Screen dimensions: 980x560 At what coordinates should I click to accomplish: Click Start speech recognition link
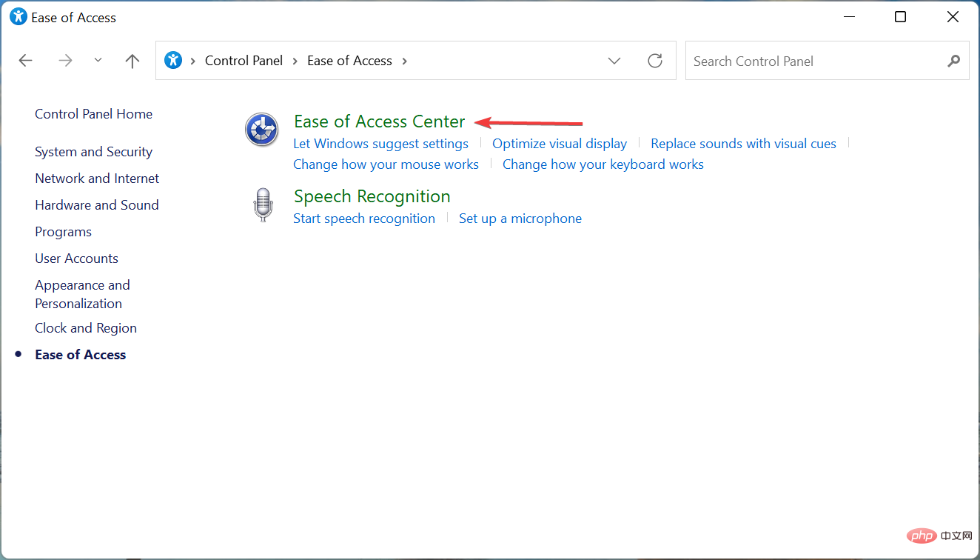pyautogui.click(x=364, y=219)
